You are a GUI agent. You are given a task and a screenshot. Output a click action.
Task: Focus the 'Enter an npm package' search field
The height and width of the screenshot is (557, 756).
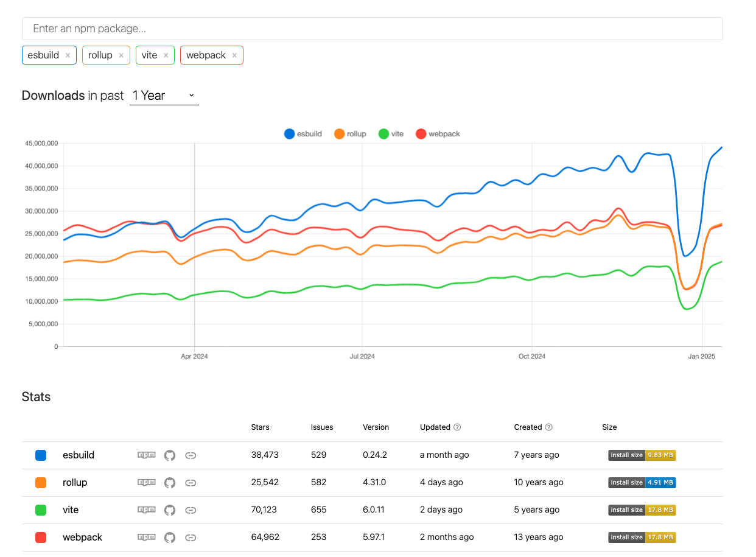373,29
